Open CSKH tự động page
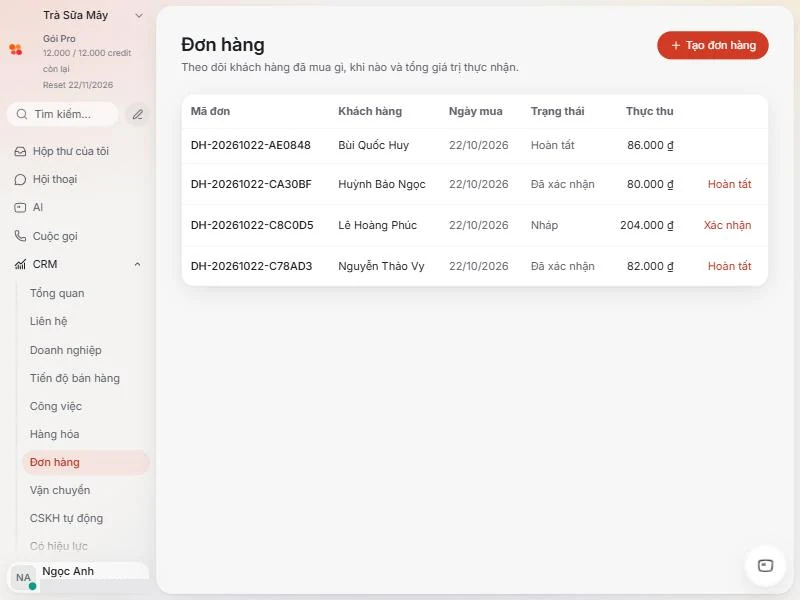Image resolution: width=800 pixels, height=600 pixels. click(66, 518)
